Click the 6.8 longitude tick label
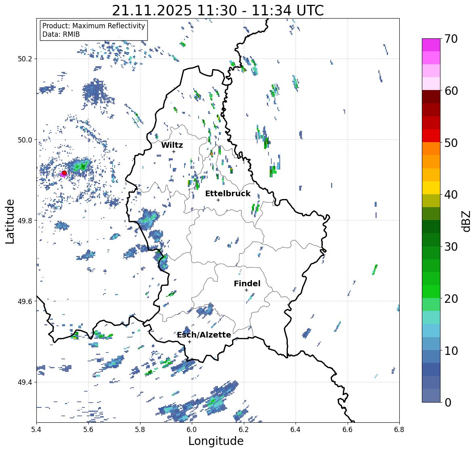 399,430
